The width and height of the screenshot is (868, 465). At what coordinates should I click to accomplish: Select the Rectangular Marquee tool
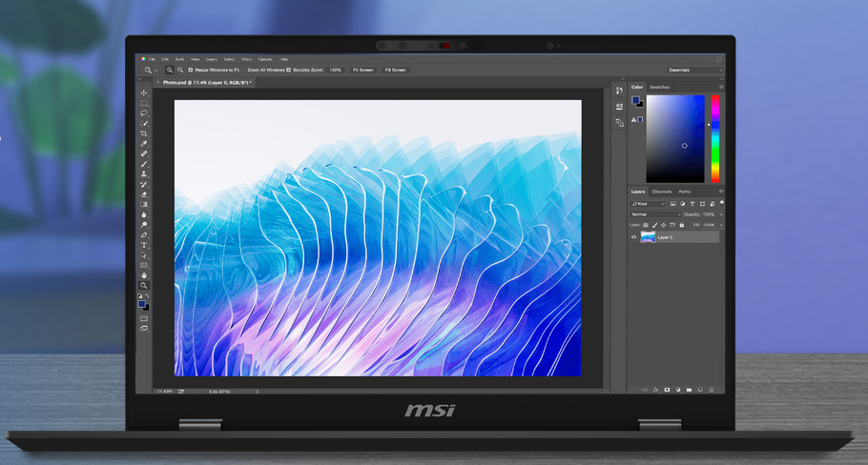(144, 104)
